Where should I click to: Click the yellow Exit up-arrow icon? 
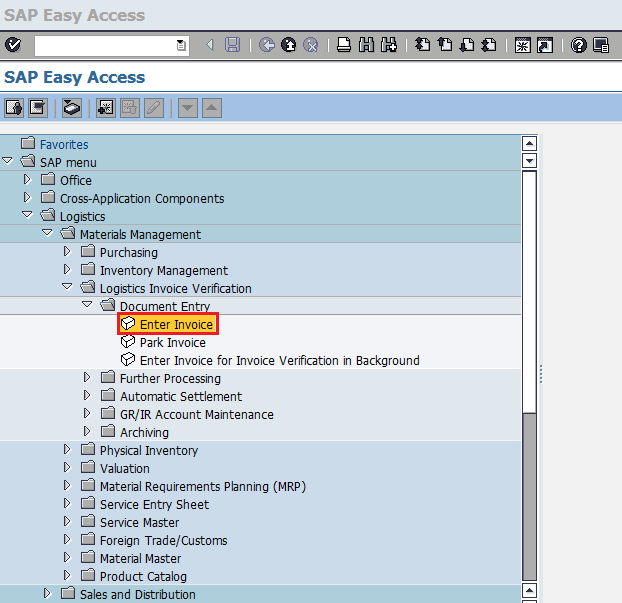(x=288, y=45)
